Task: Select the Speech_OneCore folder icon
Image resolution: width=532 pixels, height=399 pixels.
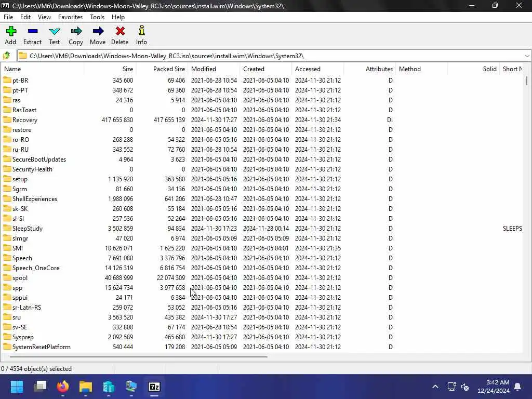Action: (7, 268)
